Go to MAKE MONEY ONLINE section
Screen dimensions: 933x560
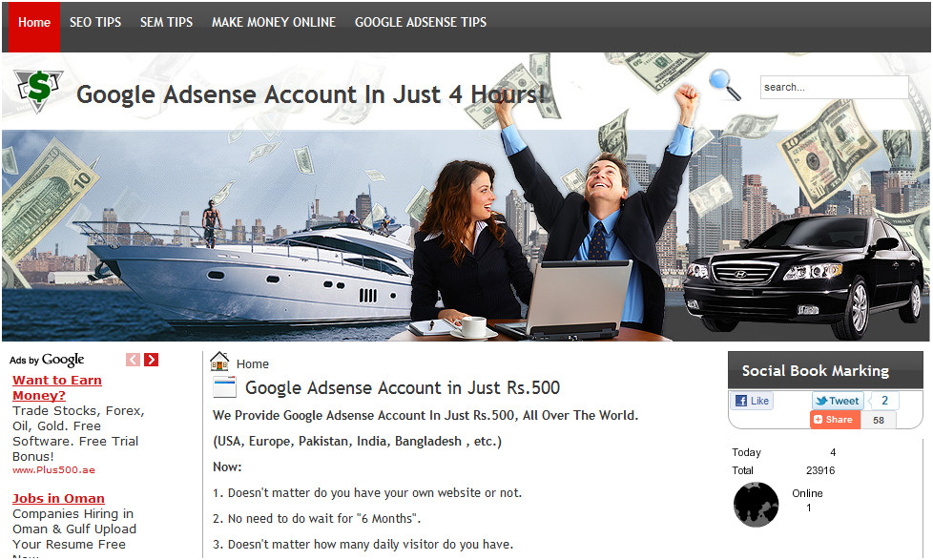coord(274,23)
